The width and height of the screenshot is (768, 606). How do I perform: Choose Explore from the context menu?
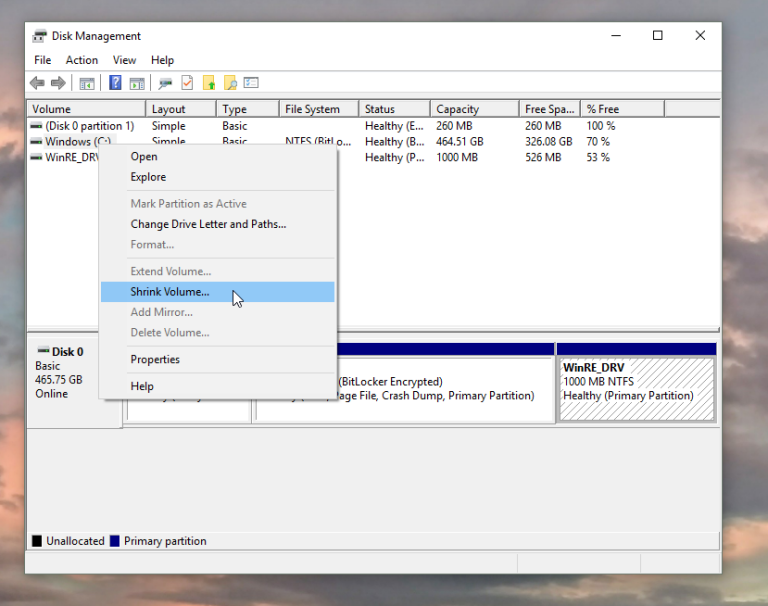coord(217,177)
